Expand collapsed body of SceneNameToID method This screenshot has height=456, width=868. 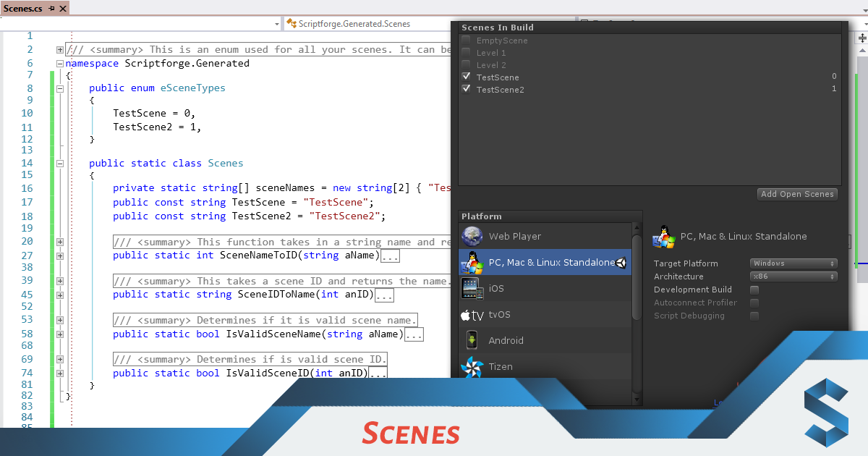(390, 256)
